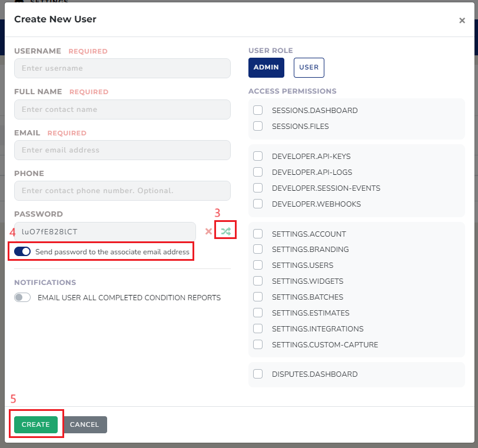478x448 pixels.
Task: Select the Phone number input box
Action: tap(122, 191)
